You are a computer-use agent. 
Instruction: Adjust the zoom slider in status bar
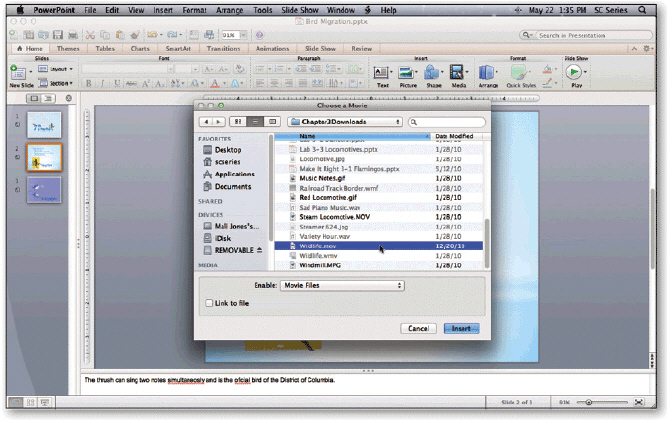[x=588, y=402]
